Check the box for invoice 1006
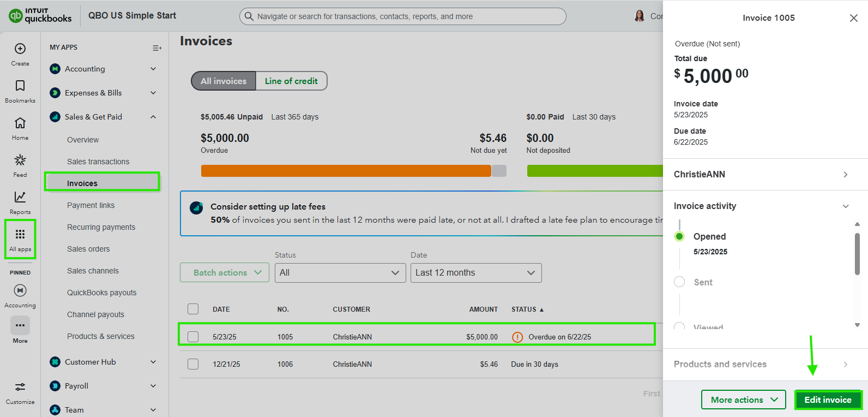868x417 pixels. [193, 364]
